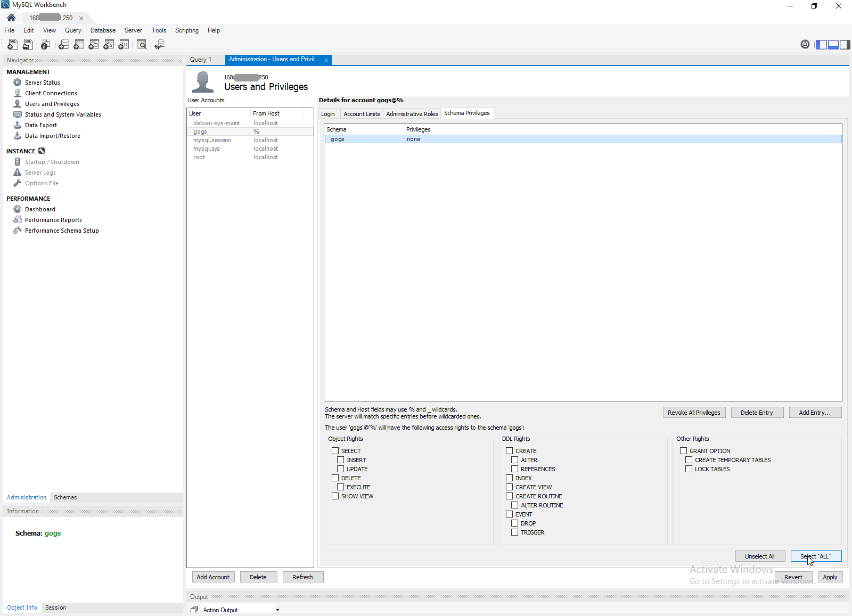The height and width of the screenshot is (616, 852).
Task: Toggle the right sidebar panel visibility
Action: pyautogui.click(x=845, y=45)
